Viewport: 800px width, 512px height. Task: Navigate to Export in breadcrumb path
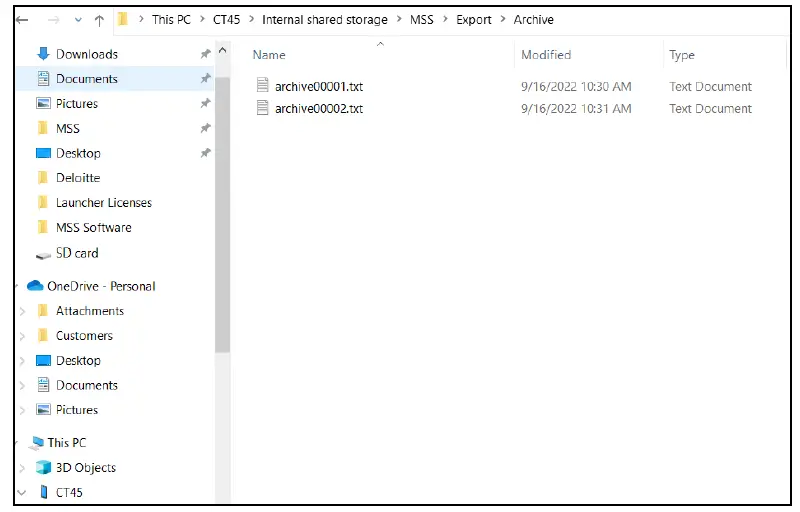tap(474, 20)
